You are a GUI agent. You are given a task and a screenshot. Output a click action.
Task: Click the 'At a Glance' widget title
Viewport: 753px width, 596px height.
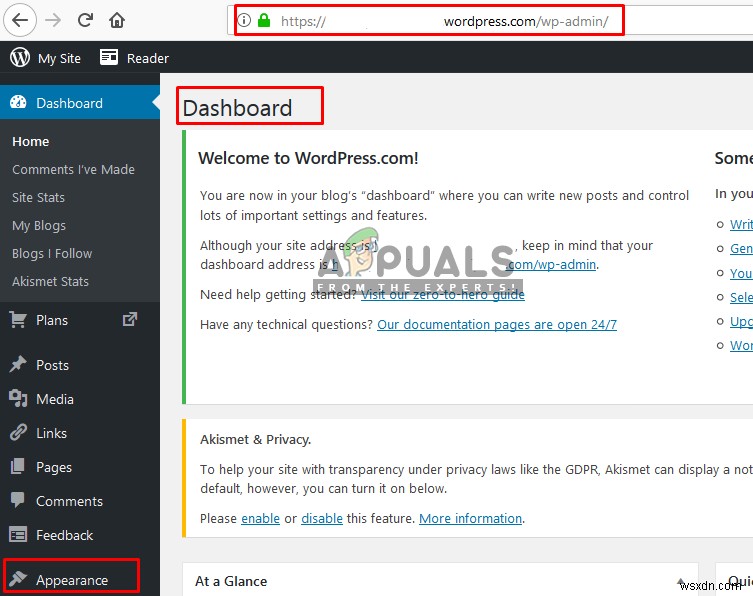point(231,582)
